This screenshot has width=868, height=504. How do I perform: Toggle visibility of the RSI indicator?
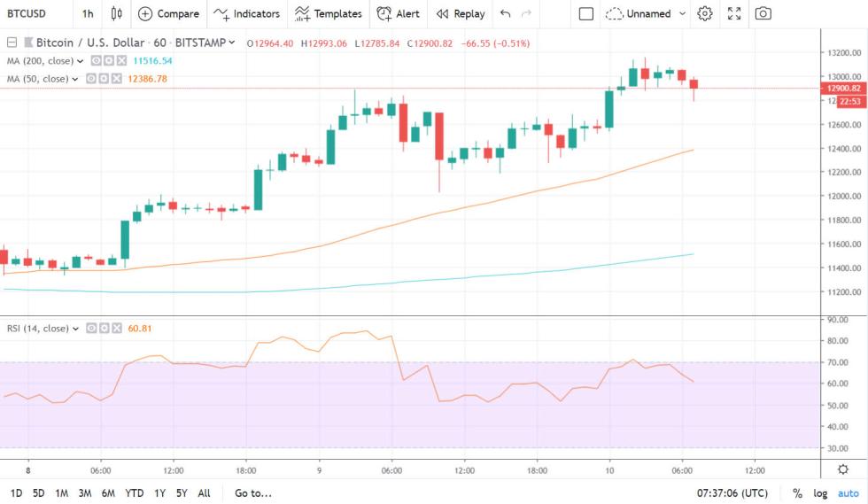tap(90, 328)
